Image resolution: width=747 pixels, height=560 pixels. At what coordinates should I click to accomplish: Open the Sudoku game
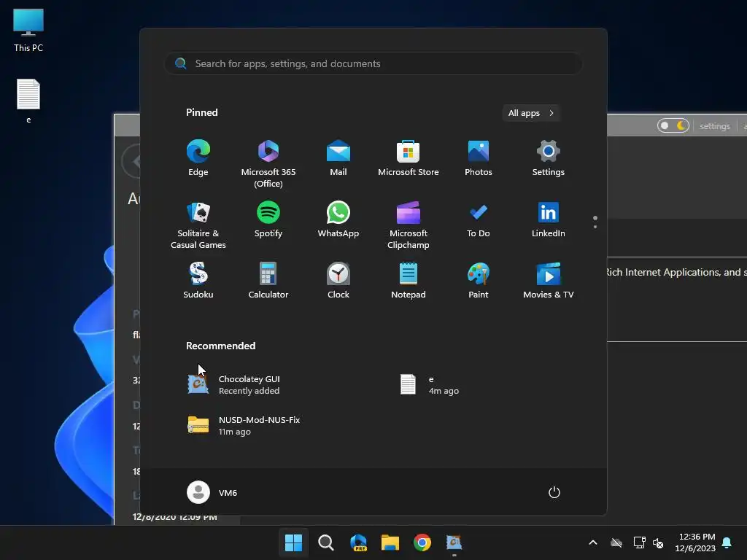click(x=198, y=281)
